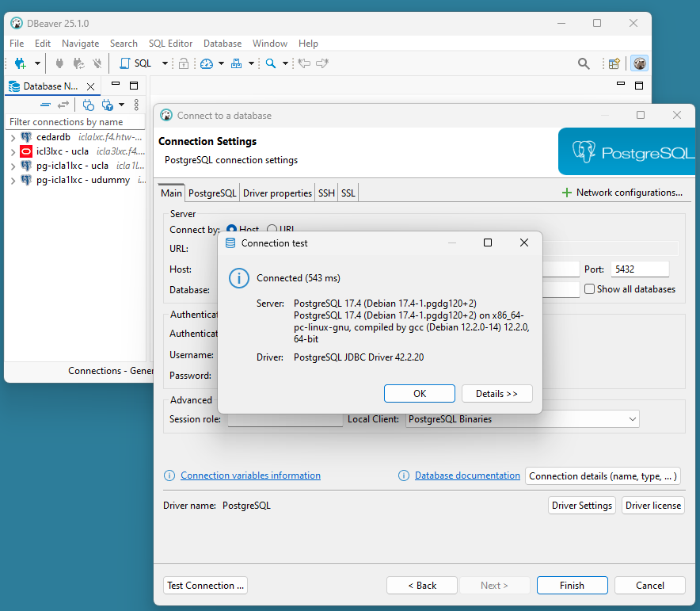Open Driver Settings button
700x611 pixels.
(582, 505)
